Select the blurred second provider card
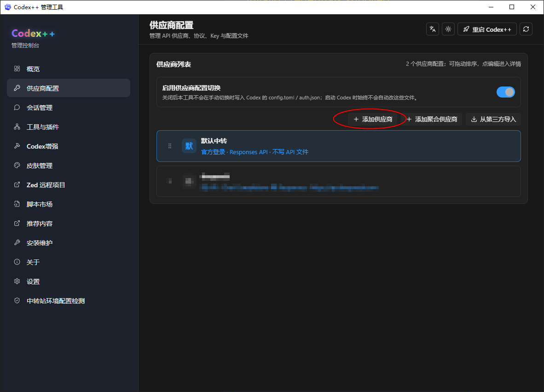The image size is (544, 392). (339, 181)
